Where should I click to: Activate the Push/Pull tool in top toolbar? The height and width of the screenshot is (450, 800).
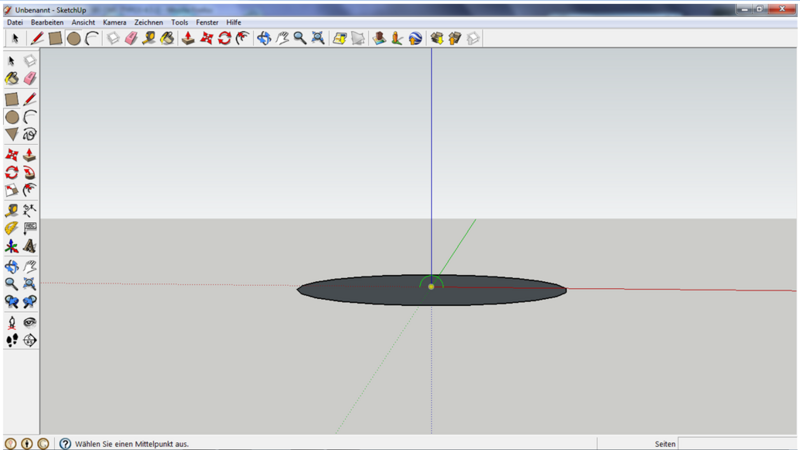click(187, 38)
